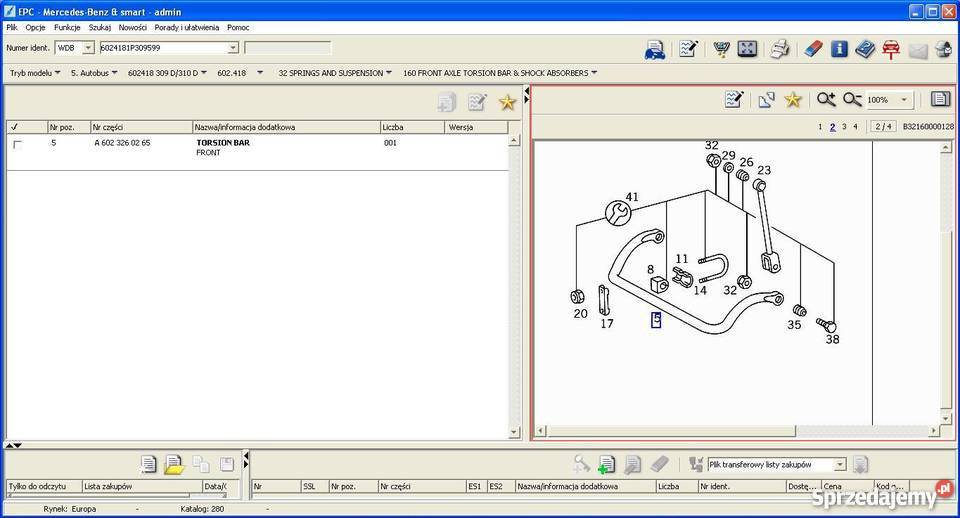Collapse shopping list side panel arrow
The image size is (960, 518).
(x=246, y=455)
